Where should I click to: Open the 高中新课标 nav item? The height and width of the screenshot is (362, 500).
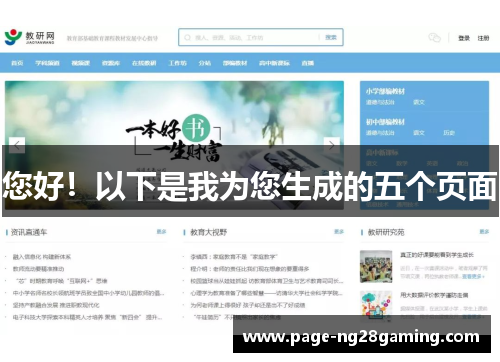(274, 63)
